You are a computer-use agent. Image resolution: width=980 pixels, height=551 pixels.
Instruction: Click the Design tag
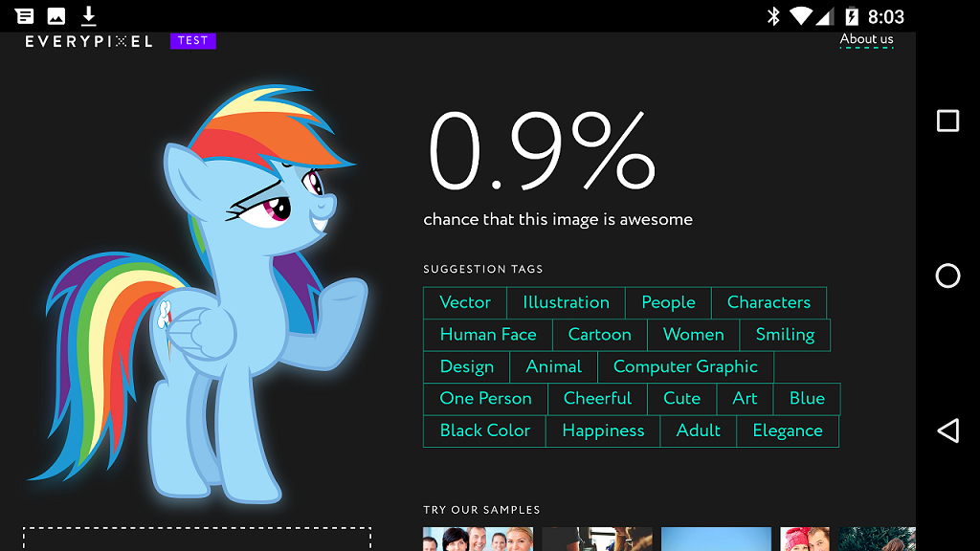pos(467,366)
